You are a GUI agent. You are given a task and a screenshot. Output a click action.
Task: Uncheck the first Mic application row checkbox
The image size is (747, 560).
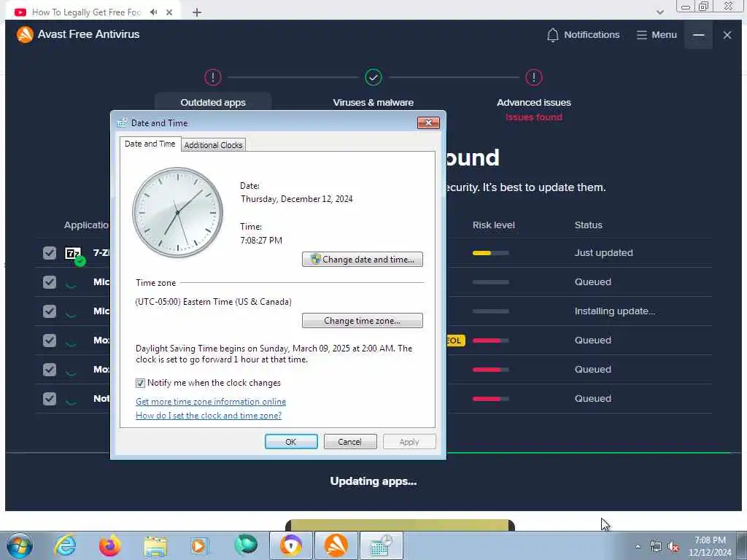point(50,282)
